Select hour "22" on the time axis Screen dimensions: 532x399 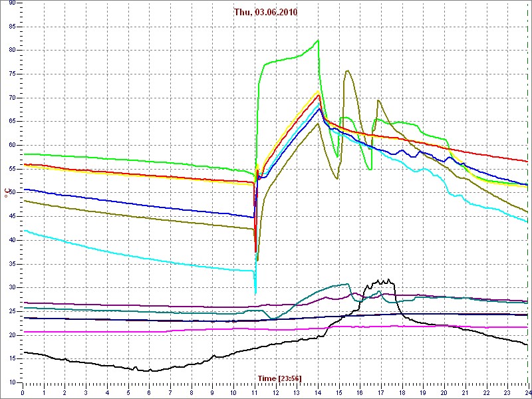click(485, 393)
